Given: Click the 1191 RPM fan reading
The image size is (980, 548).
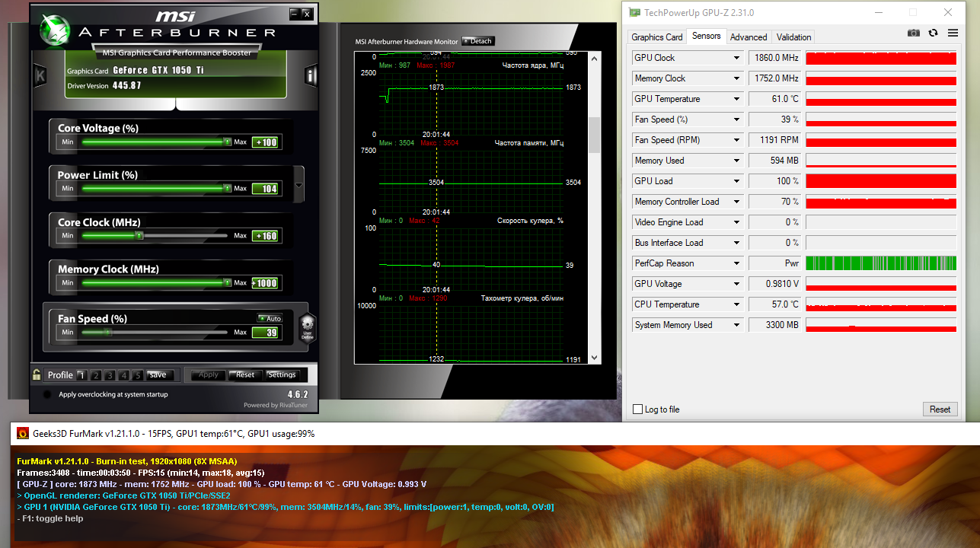Looking at the screenshot, I should pyautogui.click(x=775, y=140).
